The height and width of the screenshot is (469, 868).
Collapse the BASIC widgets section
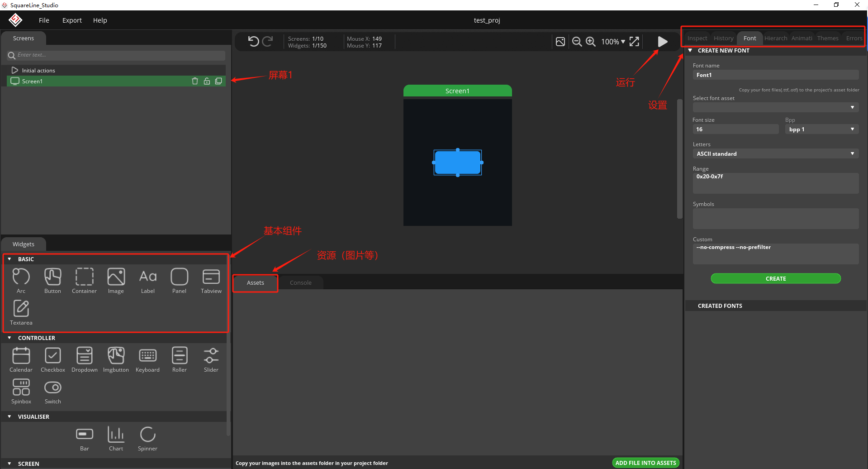tap(9, 259)
